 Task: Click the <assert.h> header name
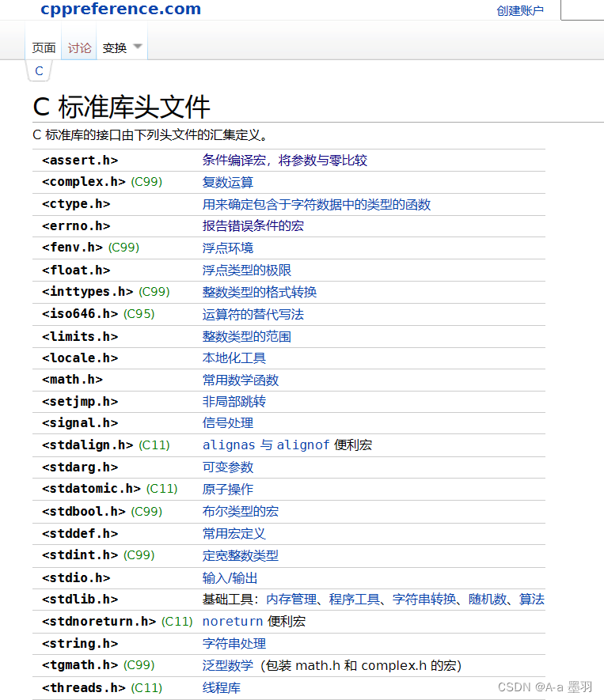coord(80,161)
